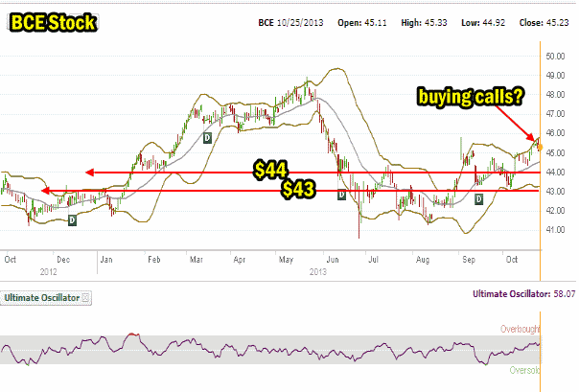Click the Close: 45.23 value
This screenshot has width=579, height=392.
pos(544,23)
